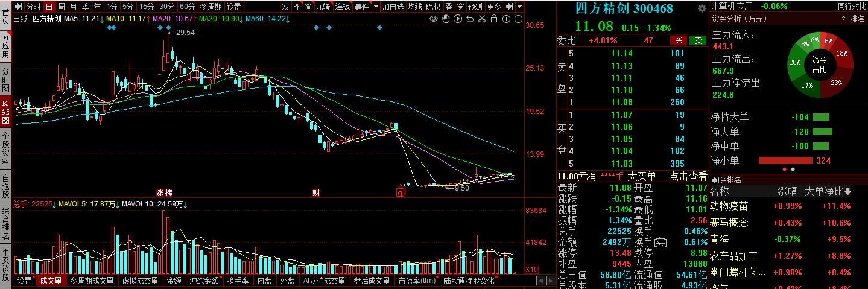
Task: Toggle 九转 indicator
Action: point(324,7)
